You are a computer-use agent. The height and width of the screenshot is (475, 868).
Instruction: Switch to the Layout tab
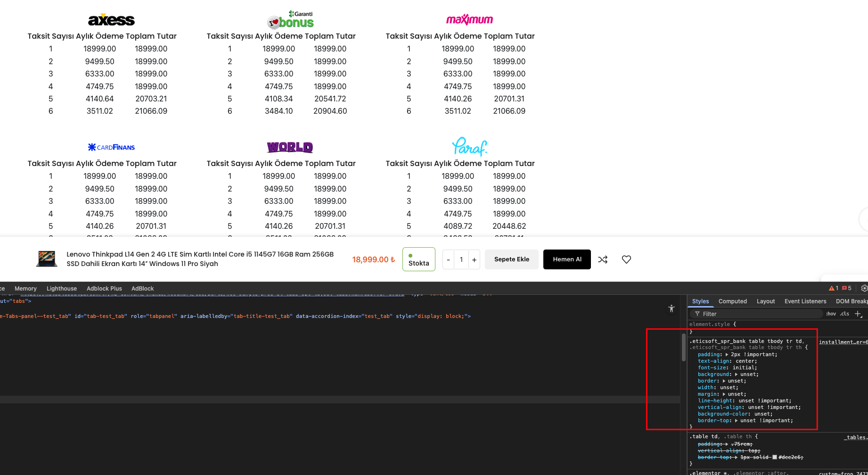[x=766, y=301]
